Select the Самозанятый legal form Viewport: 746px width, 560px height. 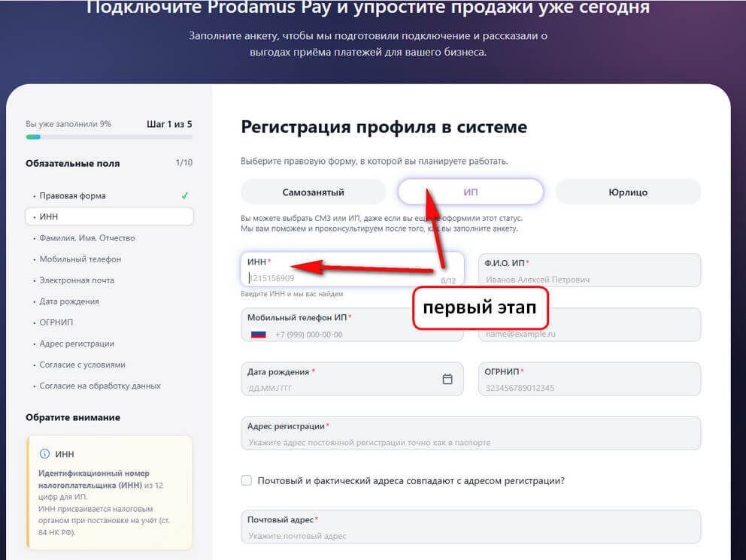(x=313, y=192)
